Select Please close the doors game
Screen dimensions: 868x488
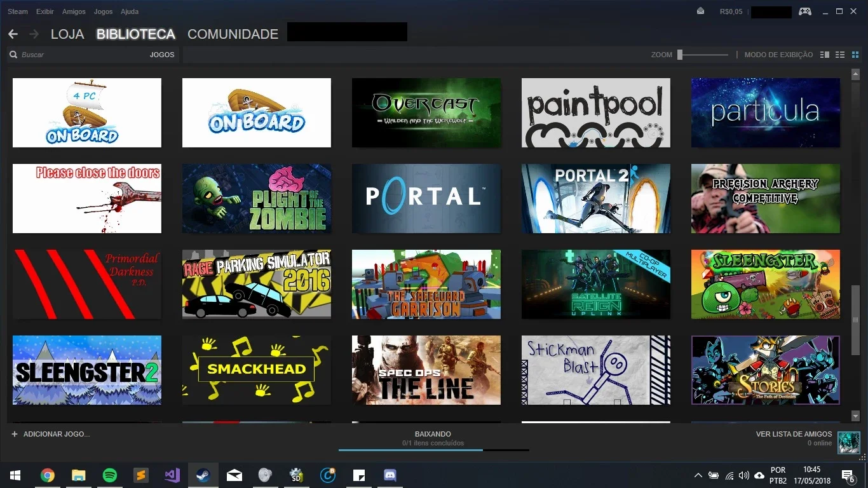click(x=87, y=198)
